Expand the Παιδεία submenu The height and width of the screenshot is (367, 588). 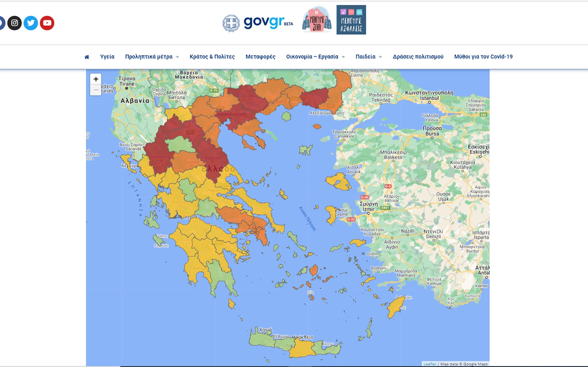[380, 57]
